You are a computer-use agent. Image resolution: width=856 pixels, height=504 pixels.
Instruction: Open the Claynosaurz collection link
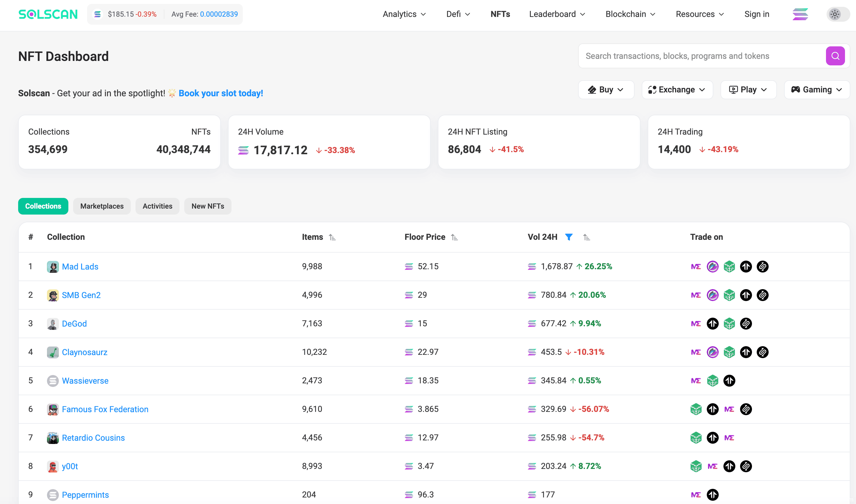(x=85, y=352)
